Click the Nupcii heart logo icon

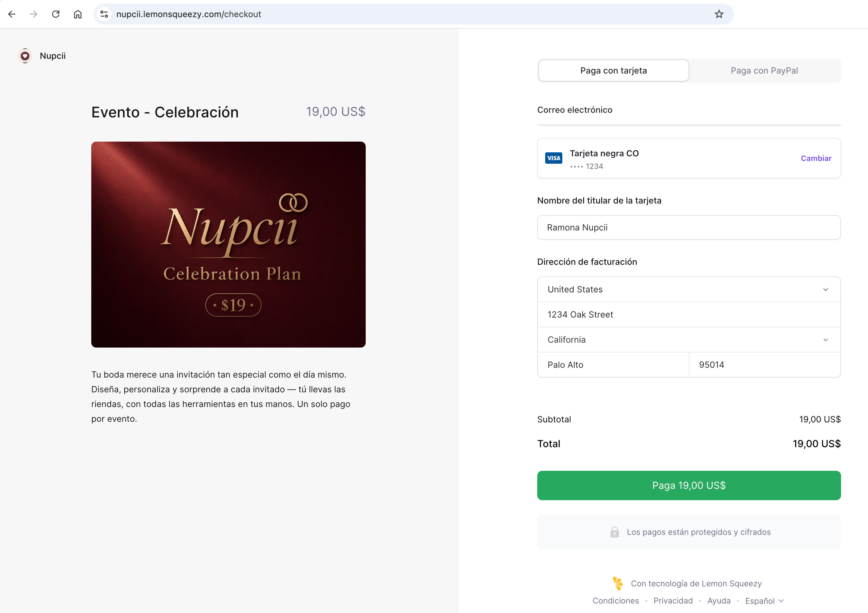(x=25, y=56)
